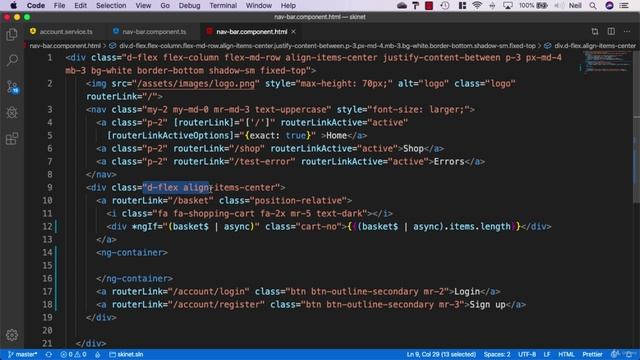Viewport: 640px width, 360px height.
Task: Open the Selection menu
Action: point(111,5)
